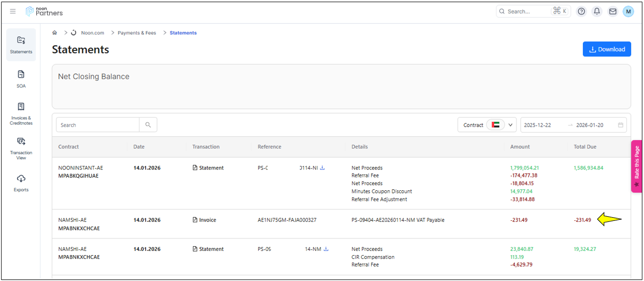Open Invoices & Creditnotes sidebar item
The height and width of the screenshot is (281, 644).
pos(21,113)
